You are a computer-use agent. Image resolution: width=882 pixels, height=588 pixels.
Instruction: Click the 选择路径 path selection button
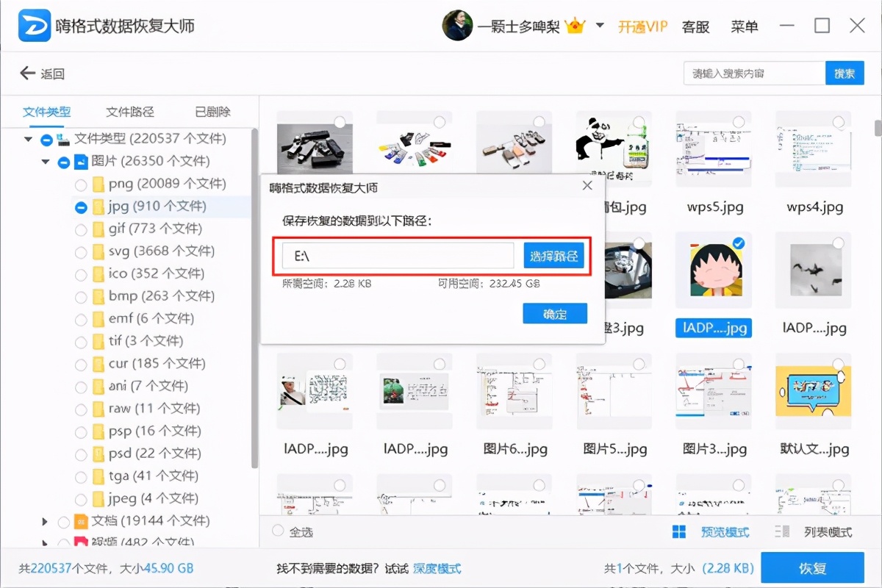click(555, 255)
